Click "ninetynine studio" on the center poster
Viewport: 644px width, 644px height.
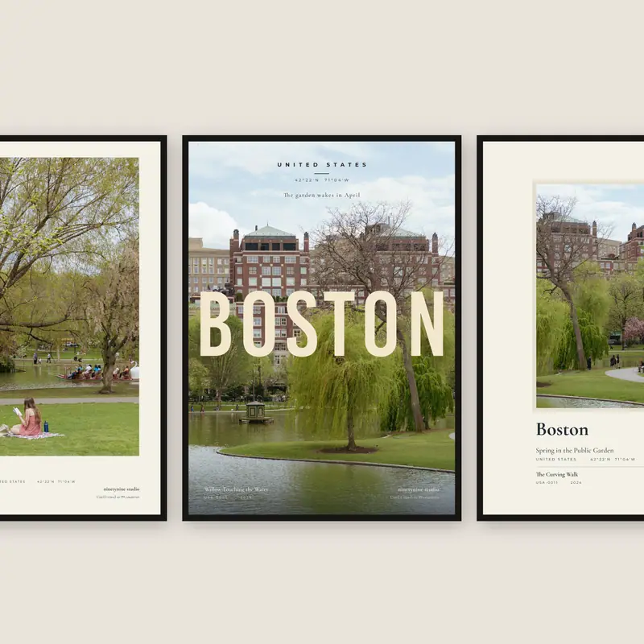(x=418, y=489)
